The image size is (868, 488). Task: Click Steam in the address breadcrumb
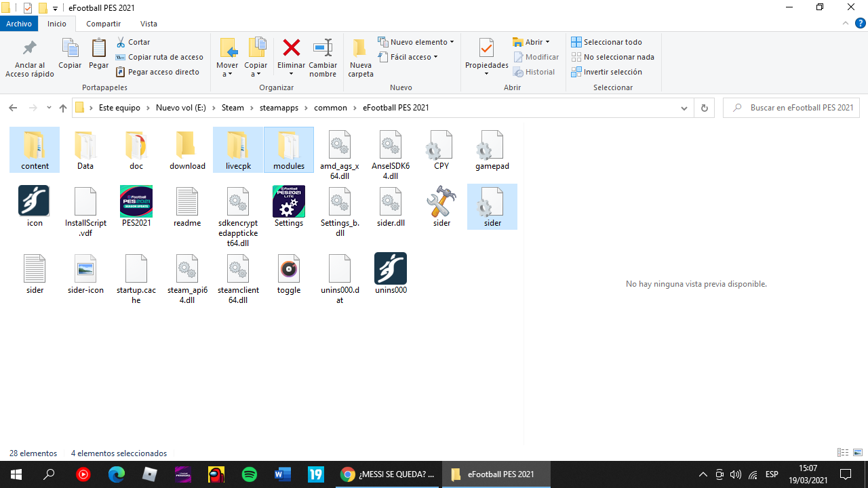(x=233, y=108)
